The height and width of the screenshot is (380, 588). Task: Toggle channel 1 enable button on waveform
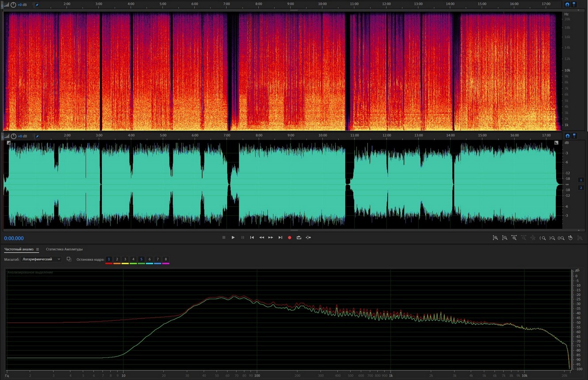(581, 180)
